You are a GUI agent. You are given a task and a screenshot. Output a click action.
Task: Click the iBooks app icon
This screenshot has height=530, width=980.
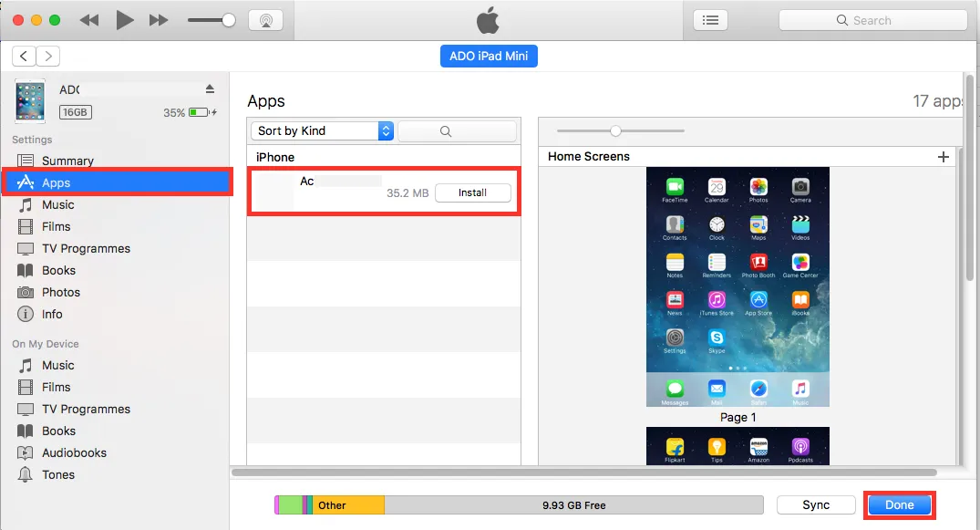tap(800, 300)
